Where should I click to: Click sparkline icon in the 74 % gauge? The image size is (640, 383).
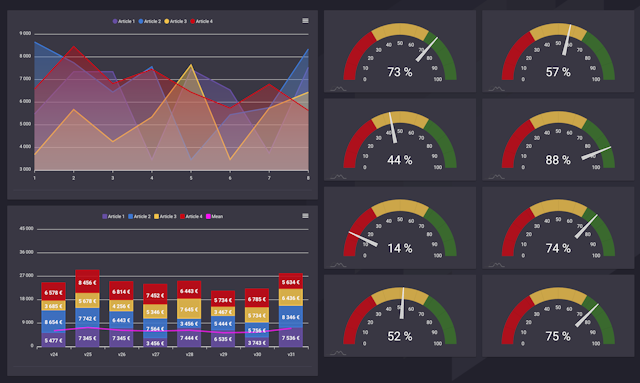click(x=496, y=265)
